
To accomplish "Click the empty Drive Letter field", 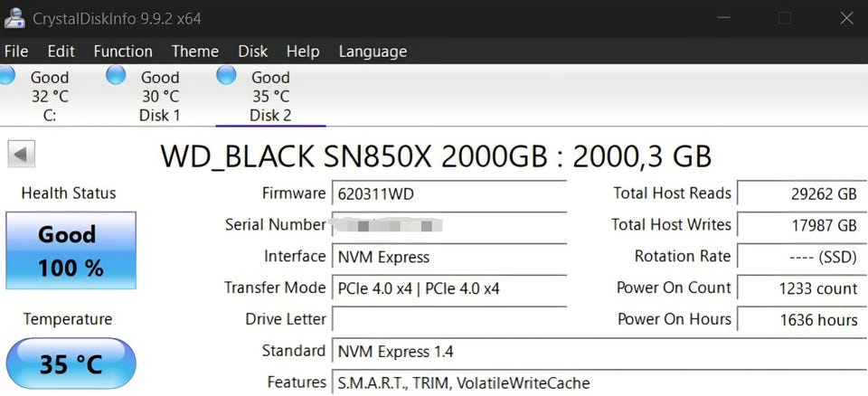I will click(449, 319).
